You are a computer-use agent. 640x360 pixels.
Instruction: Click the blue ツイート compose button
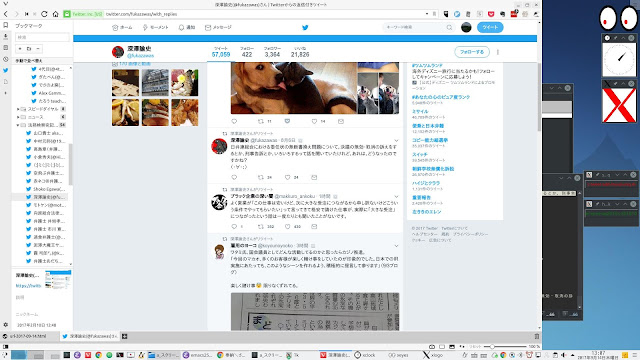coord(490,27)
